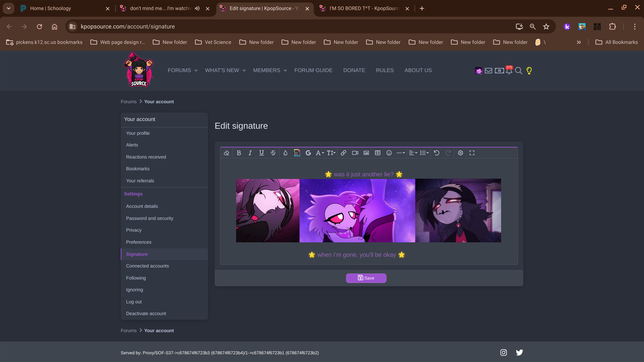Click the middle purple signature image

point(357,210)
